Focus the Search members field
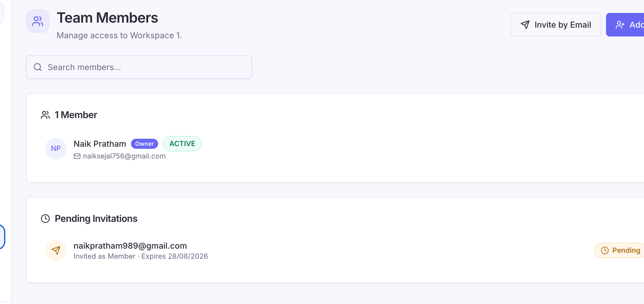Viewport: 644px width, 304px height. point(139,67)
